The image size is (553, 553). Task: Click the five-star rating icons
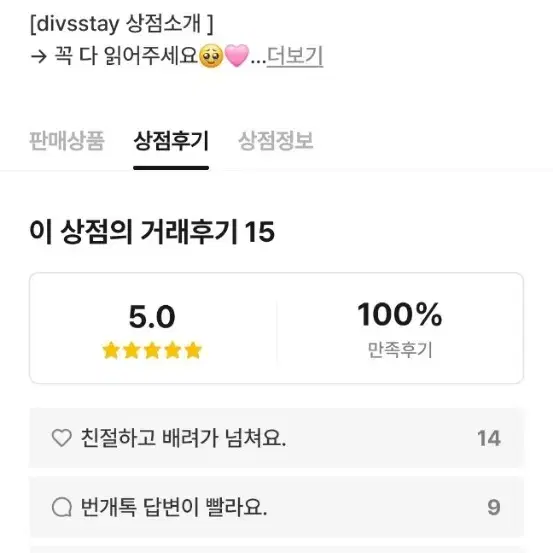click(x=152, y=351)
